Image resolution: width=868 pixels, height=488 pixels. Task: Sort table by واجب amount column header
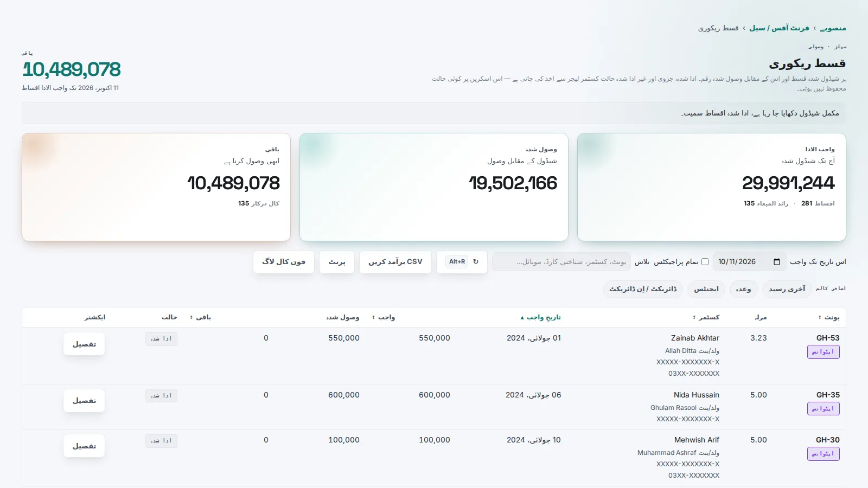pyautogui.click(x=384, y=317)
